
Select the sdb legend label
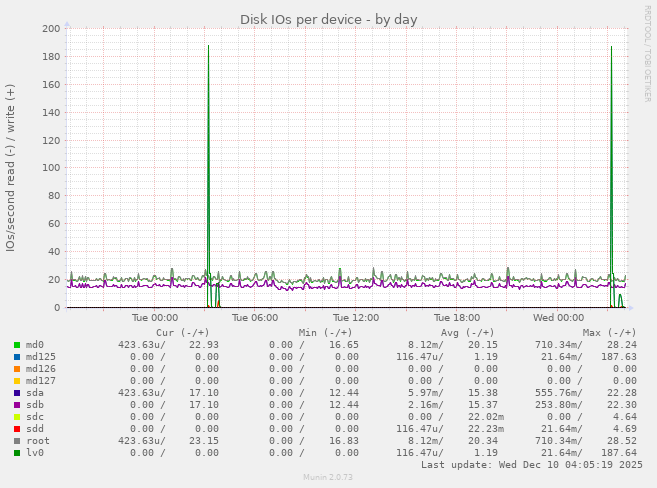pos(35,405)
